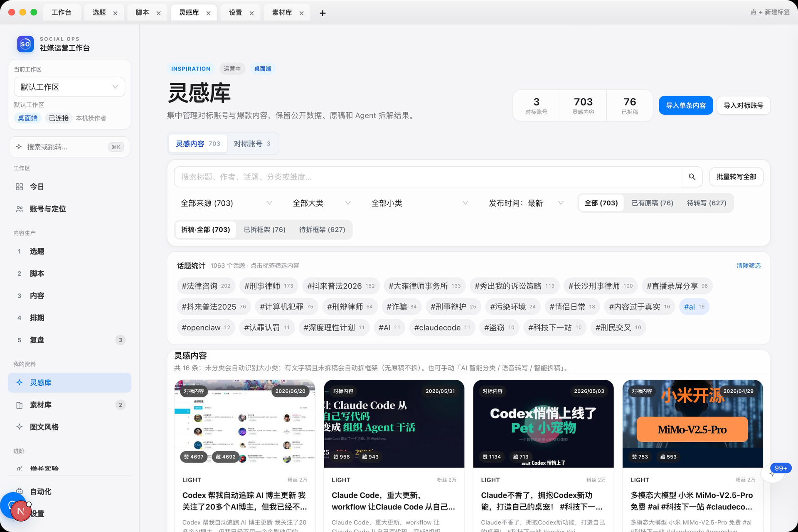
Task: Open 内容 sidebar item
Action: [x=69, y=296]
